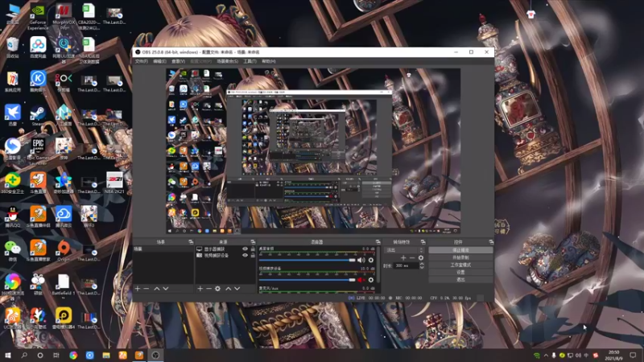The image size is (644, 362).
Task: Remove the selected source with the minus icon in the 来源 panel
Action: (208, 289)
